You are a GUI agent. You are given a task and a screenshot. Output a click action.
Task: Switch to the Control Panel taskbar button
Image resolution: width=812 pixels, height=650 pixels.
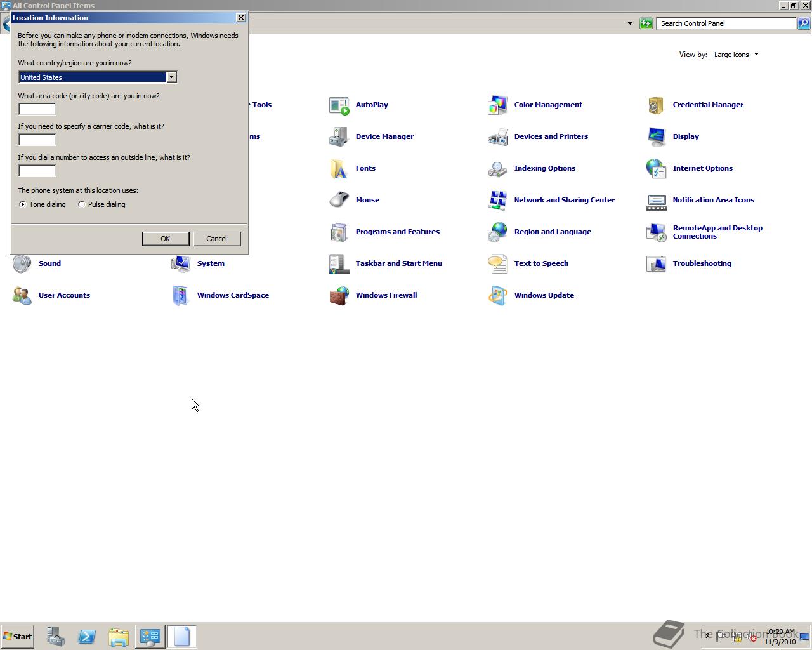pos(150,637)
